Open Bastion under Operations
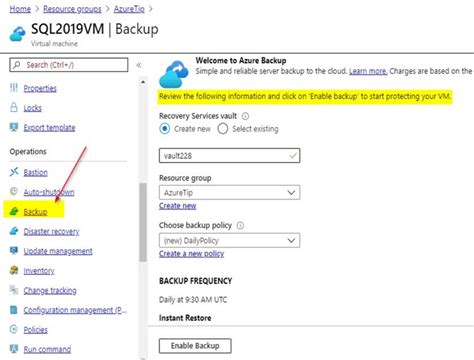This screenshot has height=360, width=474. pyautogui.click(x=36, y=172)
